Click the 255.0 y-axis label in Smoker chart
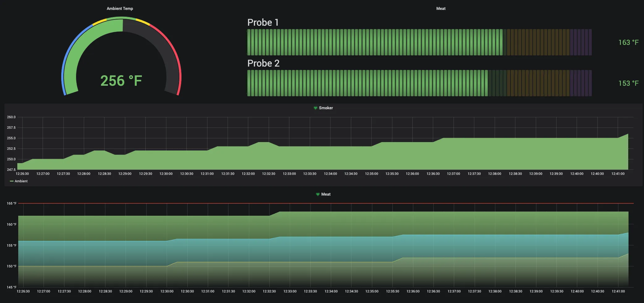Screen dimensions: 644x303 pyautogui.click(x=11, y=138)
